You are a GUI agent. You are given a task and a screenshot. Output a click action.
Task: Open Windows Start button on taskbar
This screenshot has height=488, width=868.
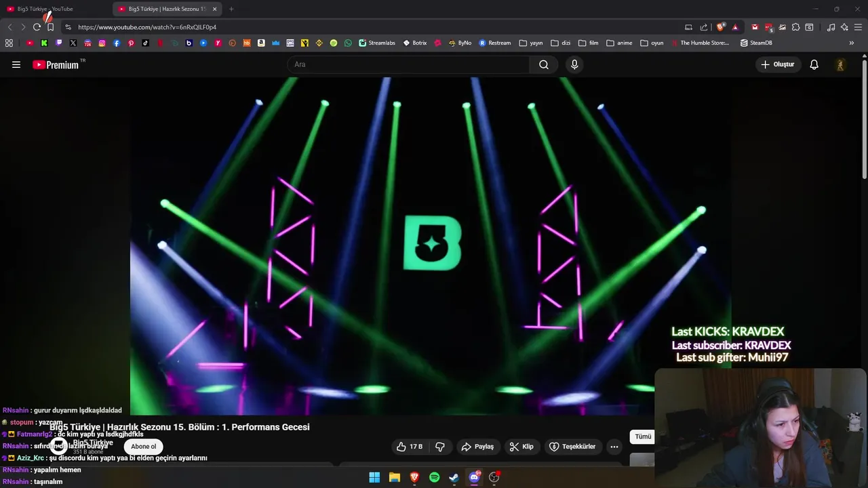pyautogui.click(x=374, y=477)
